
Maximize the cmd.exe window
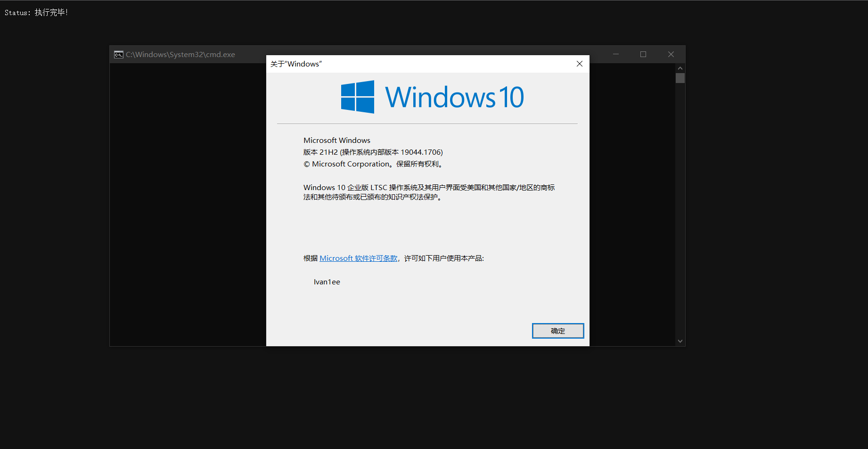pos(643,54)
